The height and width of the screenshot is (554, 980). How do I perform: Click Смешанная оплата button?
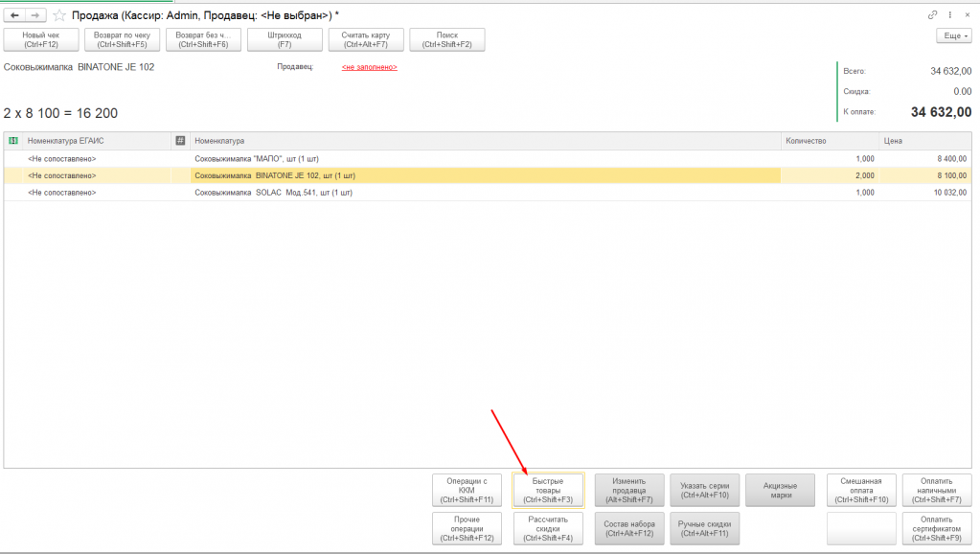[861, 490]
